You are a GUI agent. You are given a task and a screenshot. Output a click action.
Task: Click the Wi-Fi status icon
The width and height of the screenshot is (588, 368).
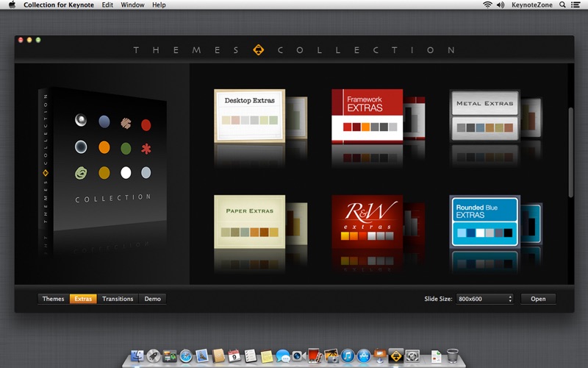tap(487, 5)
